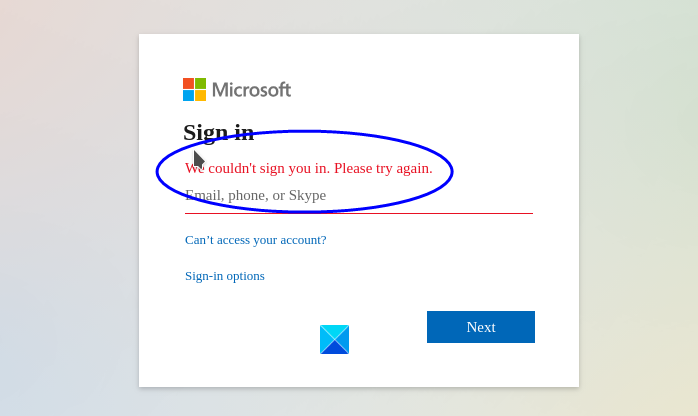The image size is (698, 416).
Task: Click the red square in Microsoft logo
Action: coord(188,83)
